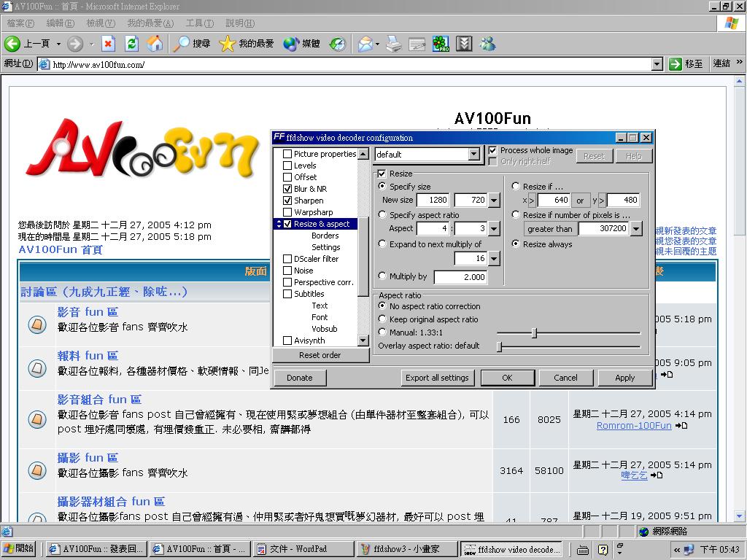This screenshot has height=560, width=747.
Task: Open the greater than pixels dropdown
Action: click(x=636, y=229)
